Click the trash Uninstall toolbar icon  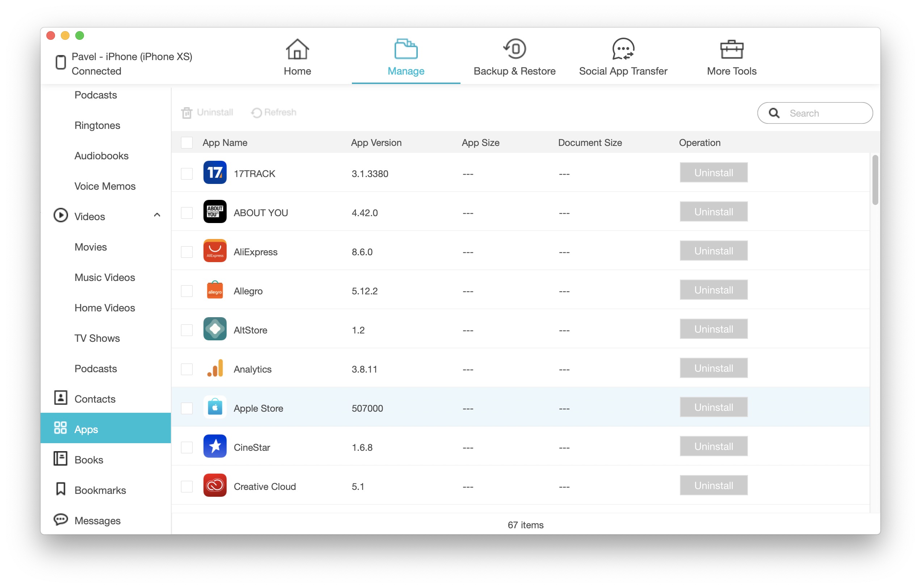[x=187, y=113]
